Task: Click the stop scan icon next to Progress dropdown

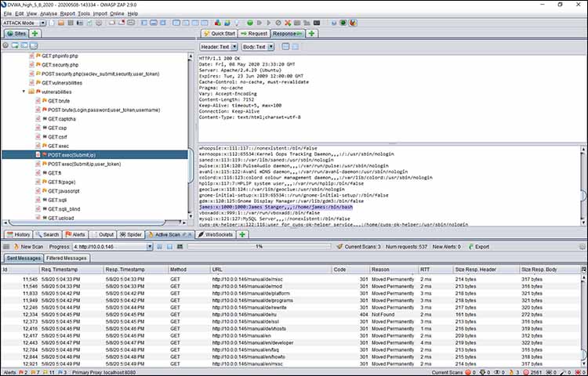Action: pos(170,247)
